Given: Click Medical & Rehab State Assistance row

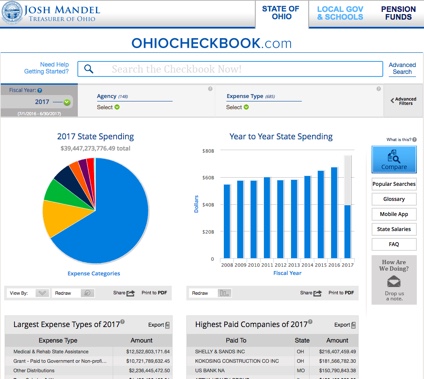Looking at the screenshot, I should pyautogui.click(x=89, y=352).
